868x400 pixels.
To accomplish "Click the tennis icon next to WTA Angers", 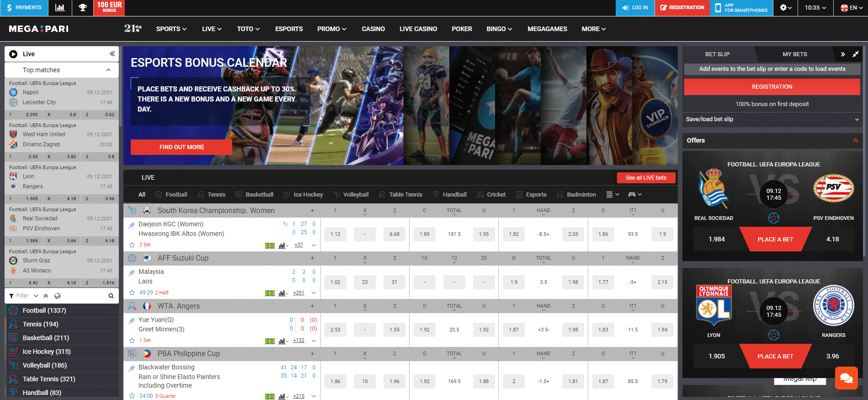I will tap(132, 306).
